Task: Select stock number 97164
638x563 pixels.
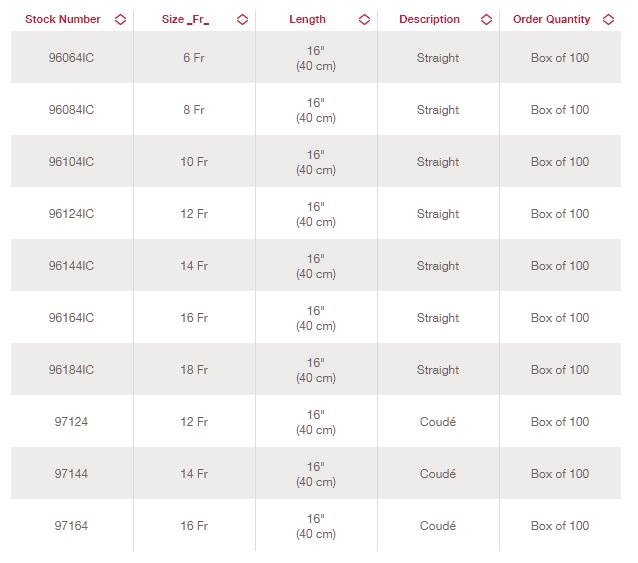Action: pos(71,526)
